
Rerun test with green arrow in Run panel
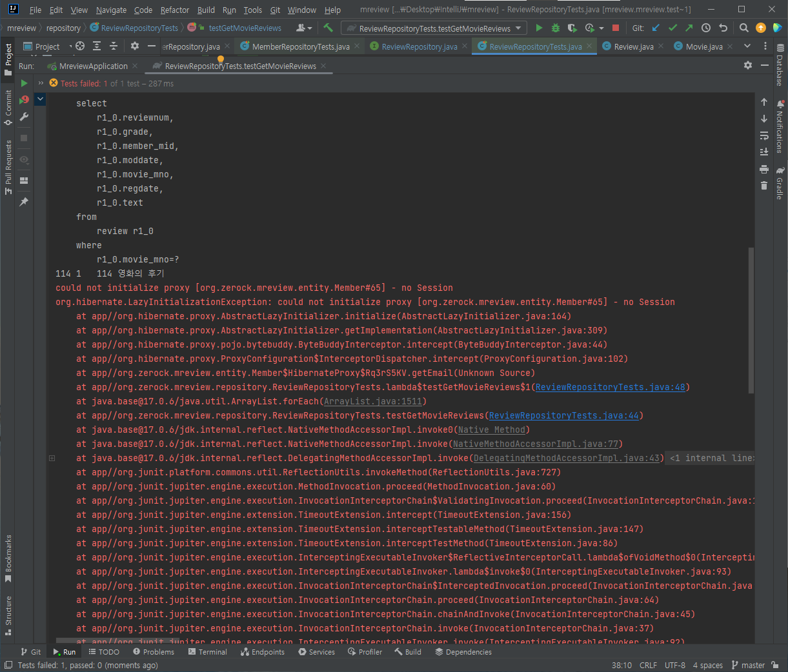pyautogui.click(x=24, y=83)
